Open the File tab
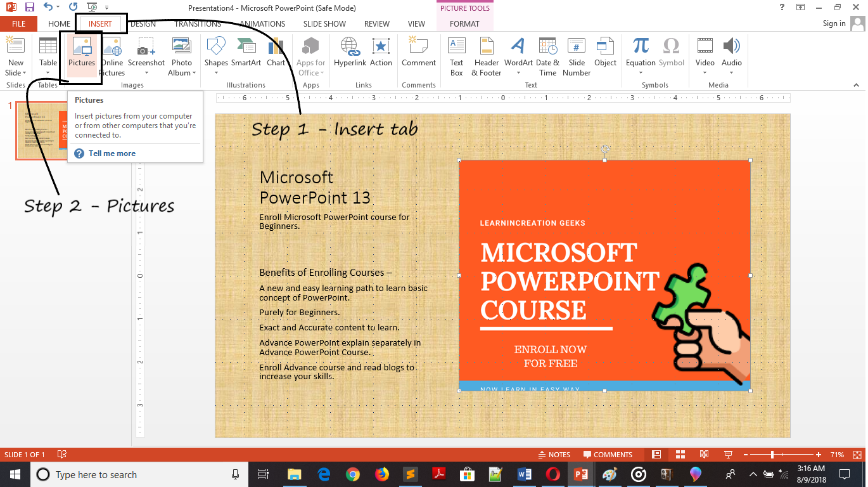 tap(18, 24)
